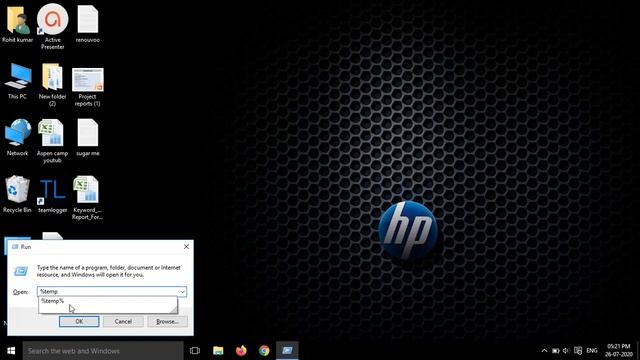Click Cancel in the Run dialog
Image resolution: width=640 pixels, height=360 pixels.
coord(123,322)
